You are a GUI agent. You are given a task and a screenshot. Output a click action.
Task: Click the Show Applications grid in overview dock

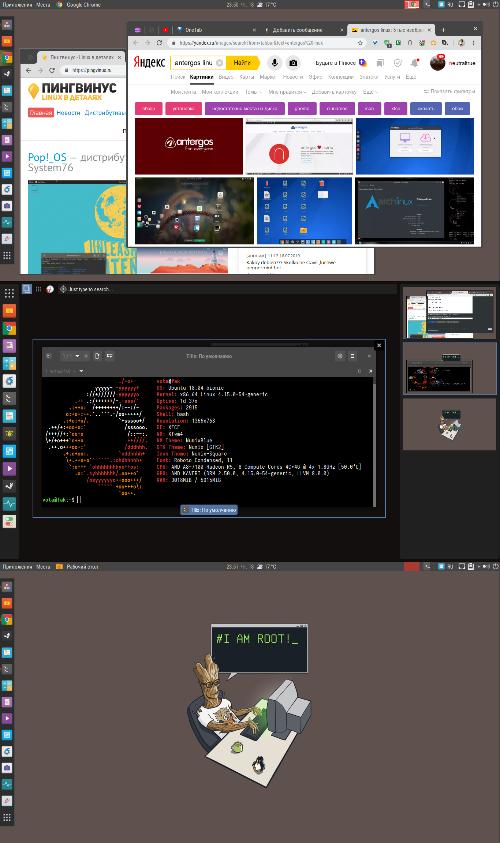[x=9, y=293]
